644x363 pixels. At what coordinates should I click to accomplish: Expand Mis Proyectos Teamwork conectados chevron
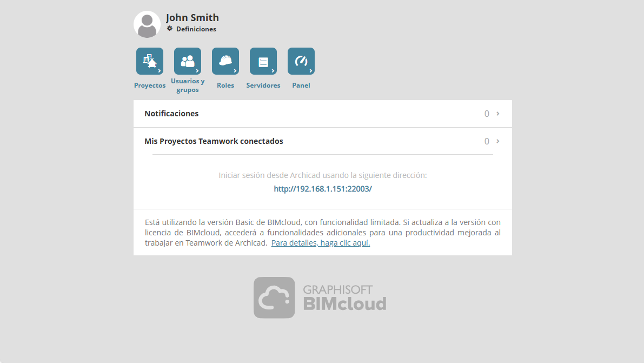point(498,141)
